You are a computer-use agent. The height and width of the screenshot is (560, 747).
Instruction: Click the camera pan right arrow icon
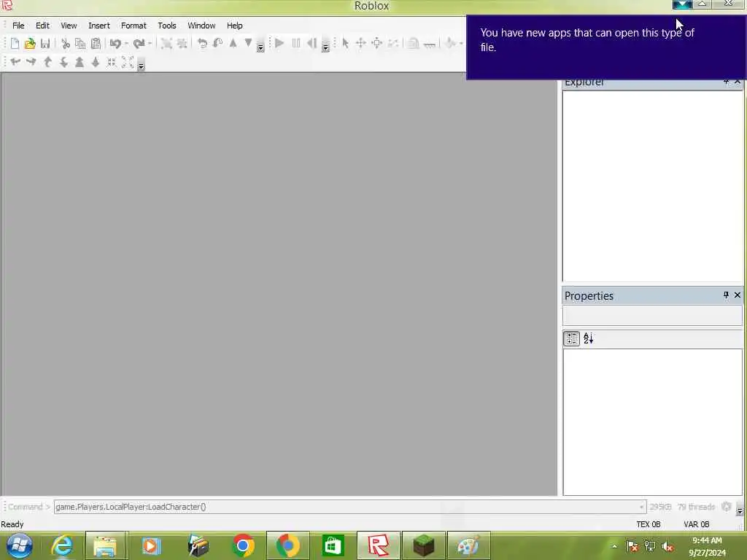pos(31,62)
